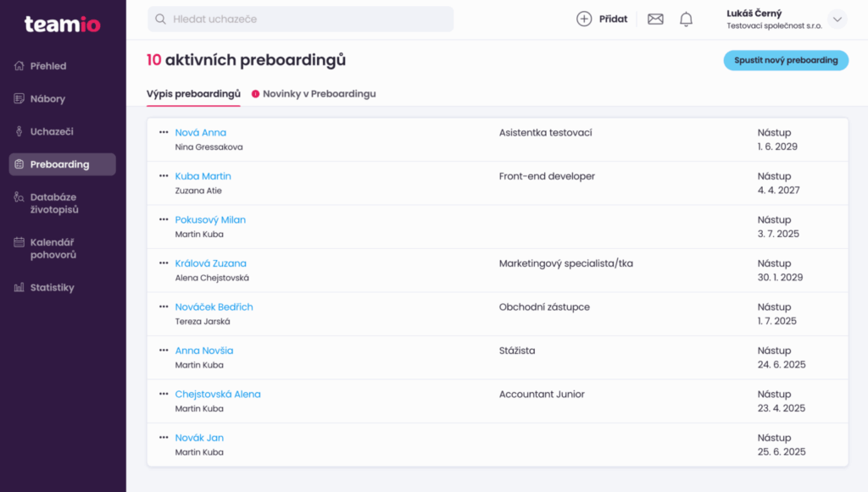The width and height of the screenshot is (868, 492).
Task: Open the Pokusový Milan candidate link
Action: click(210, 219)
